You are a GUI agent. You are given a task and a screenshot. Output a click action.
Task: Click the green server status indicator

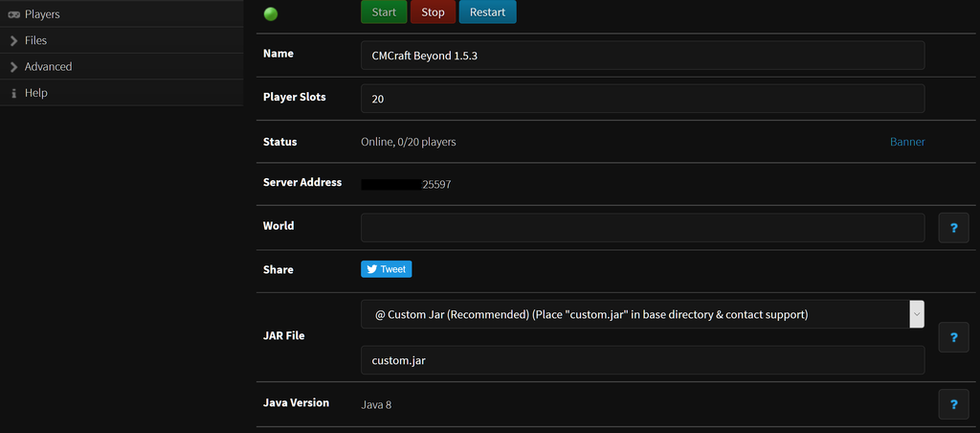coord(270,13)
